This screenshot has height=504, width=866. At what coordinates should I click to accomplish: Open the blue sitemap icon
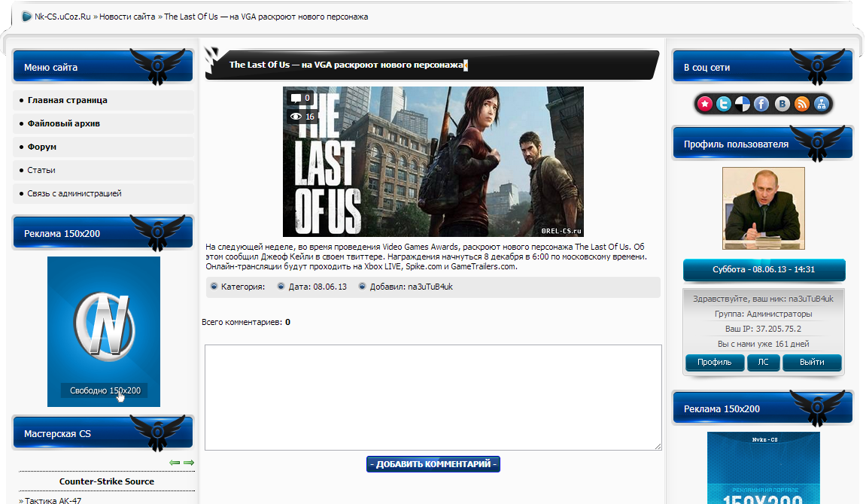point(822,105)
